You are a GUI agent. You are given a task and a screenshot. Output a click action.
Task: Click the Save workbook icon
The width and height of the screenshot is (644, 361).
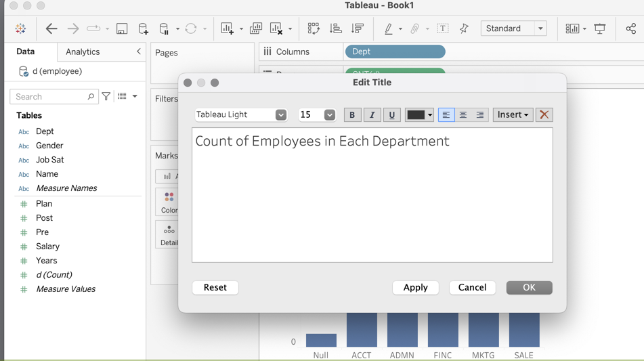point(122,29)
